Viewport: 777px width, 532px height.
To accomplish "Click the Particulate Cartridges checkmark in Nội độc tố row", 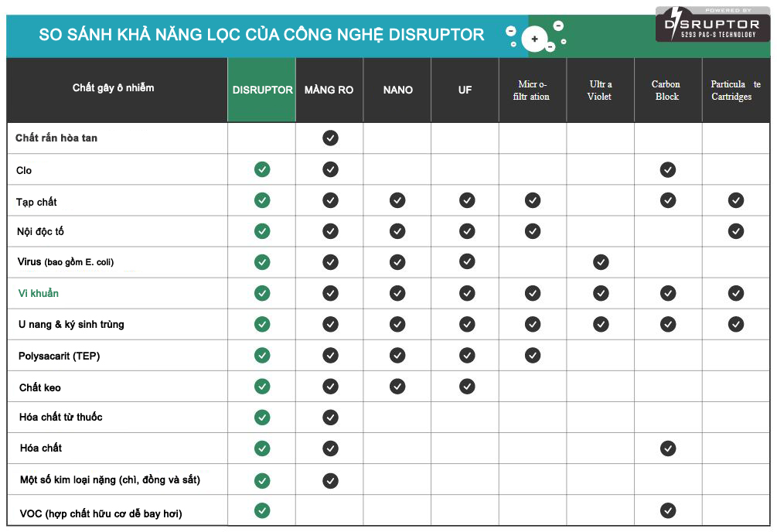I will pos(736,231).
